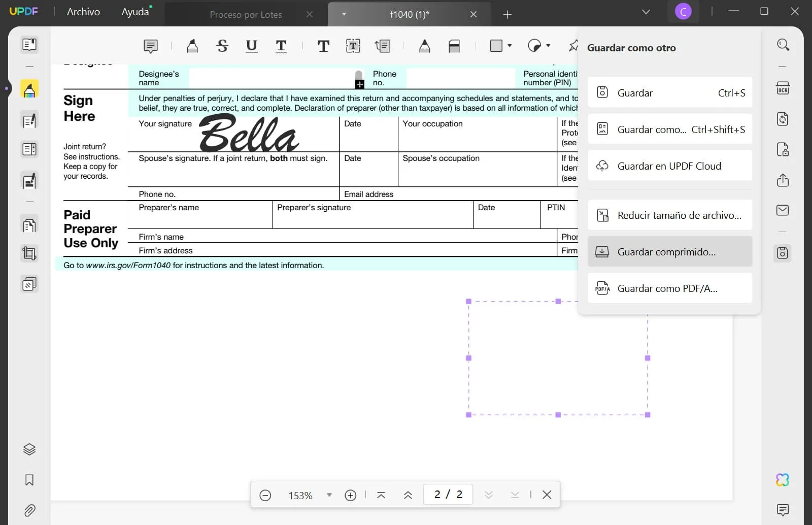Open the comments panel icon at bottom right
812x525 pixels.
[783, 510]
